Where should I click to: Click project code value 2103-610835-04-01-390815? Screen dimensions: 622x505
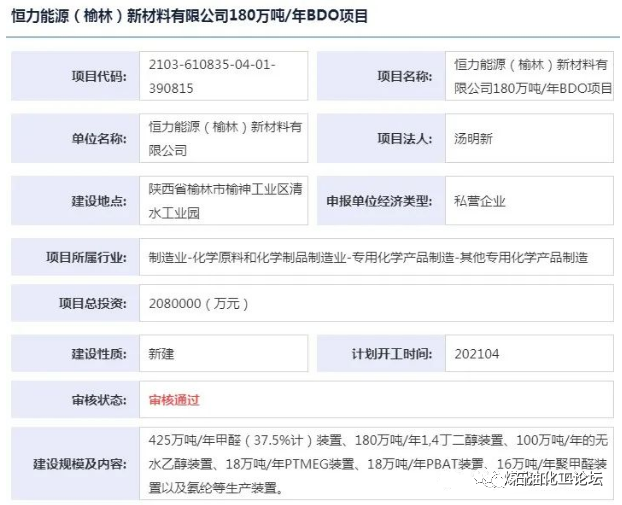212,76
